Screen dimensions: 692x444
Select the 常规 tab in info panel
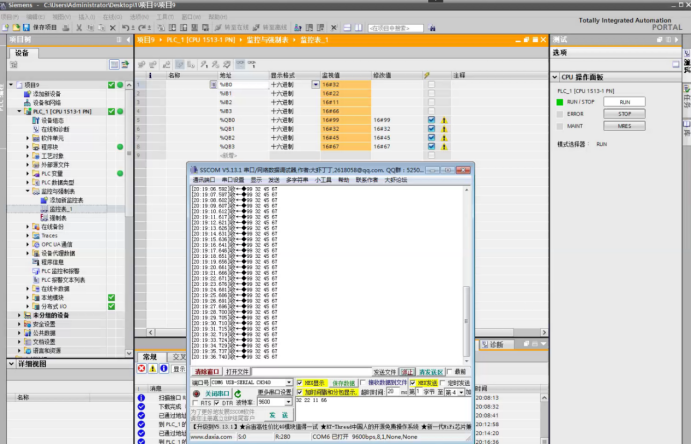[150, 357]
